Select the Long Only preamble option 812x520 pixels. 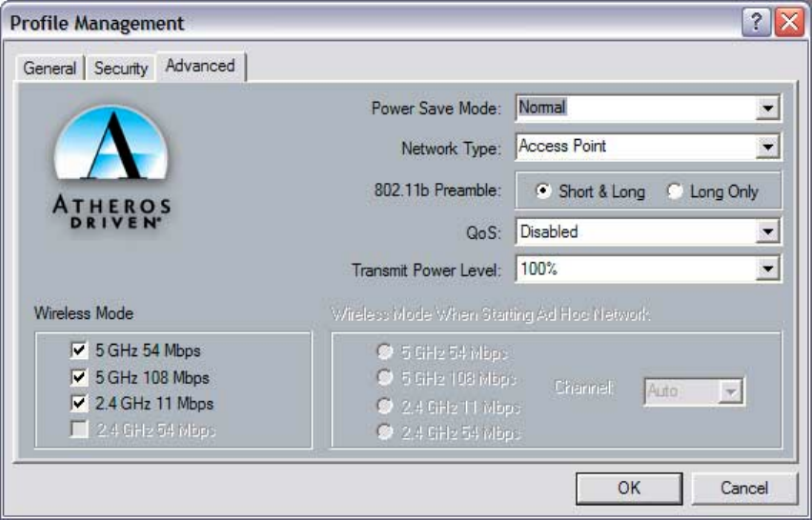pyautogui.click(x=713, y=191)
